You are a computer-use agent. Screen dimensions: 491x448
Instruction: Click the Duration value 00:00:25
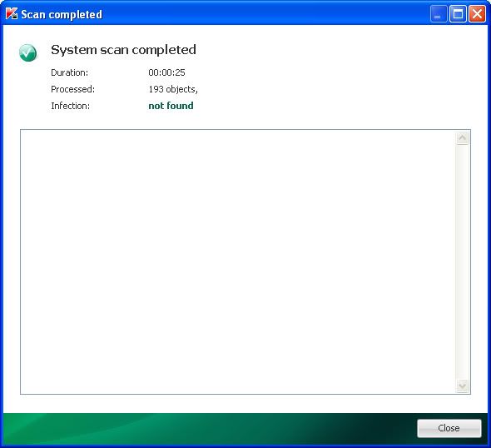click(166, 72)
